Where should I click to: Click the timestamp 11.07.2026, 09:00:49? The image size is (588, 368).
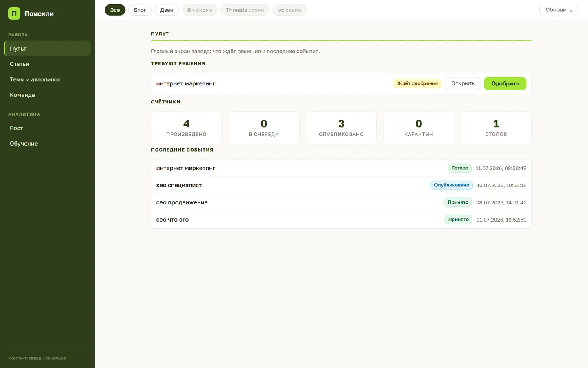(x=501, y=168)
